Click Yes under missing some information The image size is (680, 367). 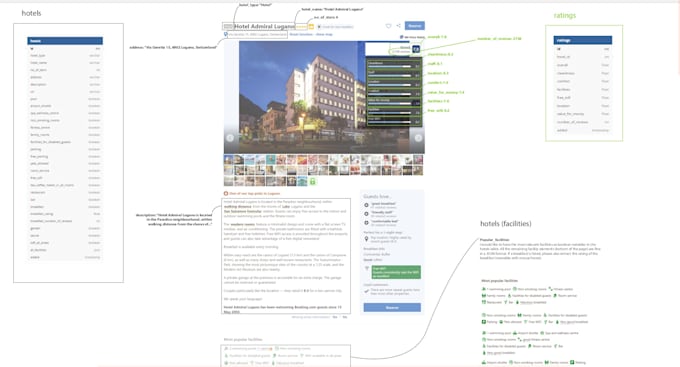pyautogui.click(x=335, y=317)
